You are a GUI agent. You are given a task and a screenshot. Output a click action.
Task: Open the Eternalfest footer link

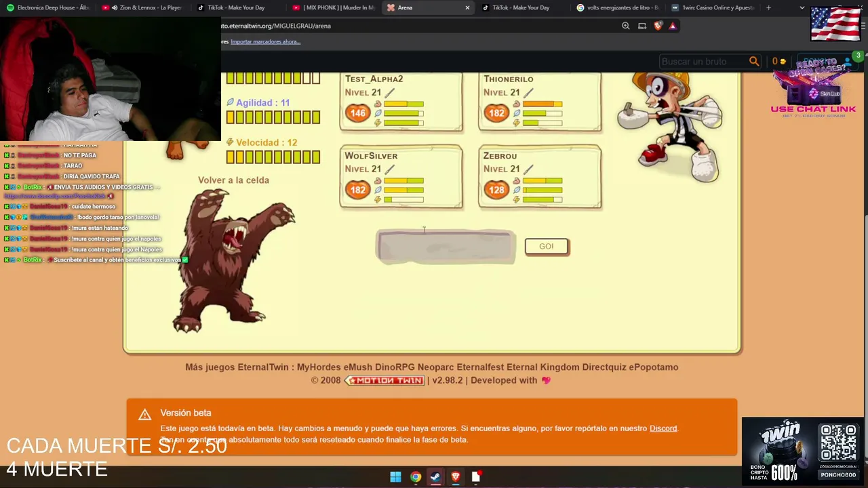(480, 367)
